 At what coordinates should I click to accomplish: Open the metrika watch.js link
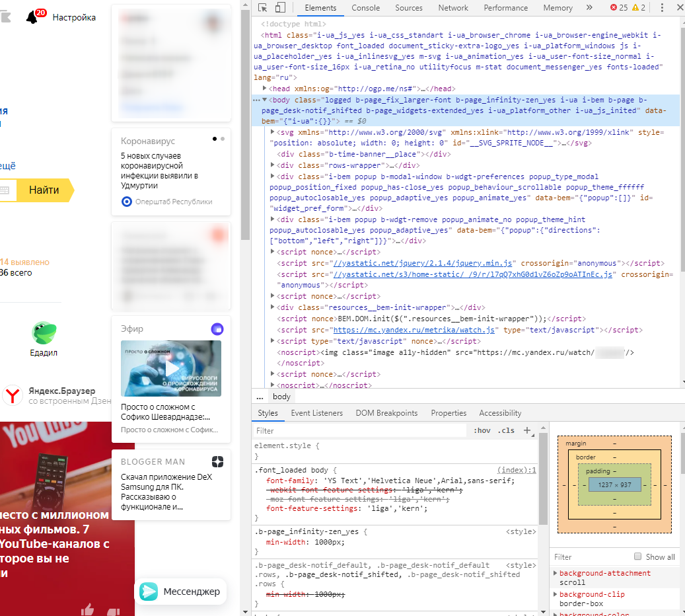414,330
